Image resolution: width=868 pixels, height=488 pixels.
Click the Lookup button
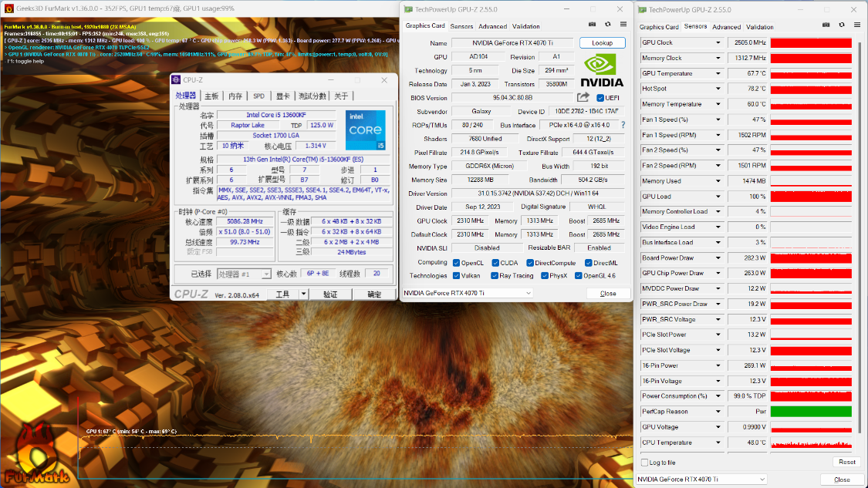pyautogui.click(x=603, y=42)
